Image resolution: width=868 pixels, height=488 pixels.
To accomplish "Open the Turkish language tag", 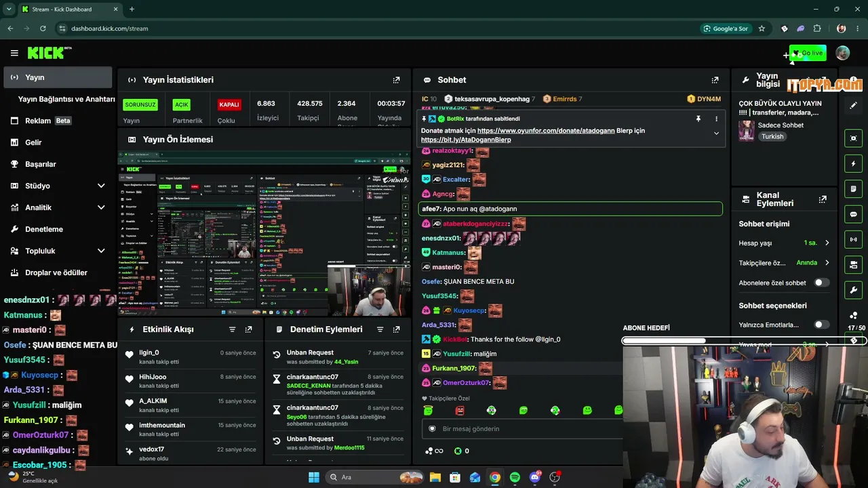I will click(772, 136).
